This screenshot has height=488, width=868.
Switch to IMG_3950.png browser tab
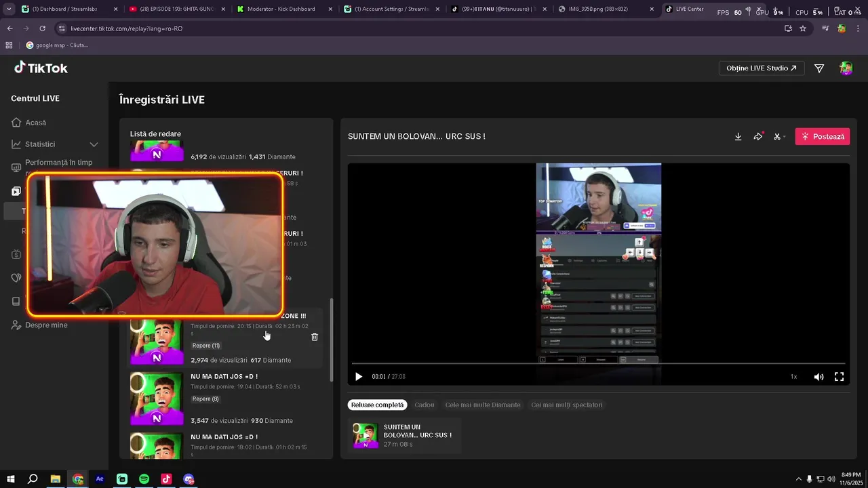[607, 9]
